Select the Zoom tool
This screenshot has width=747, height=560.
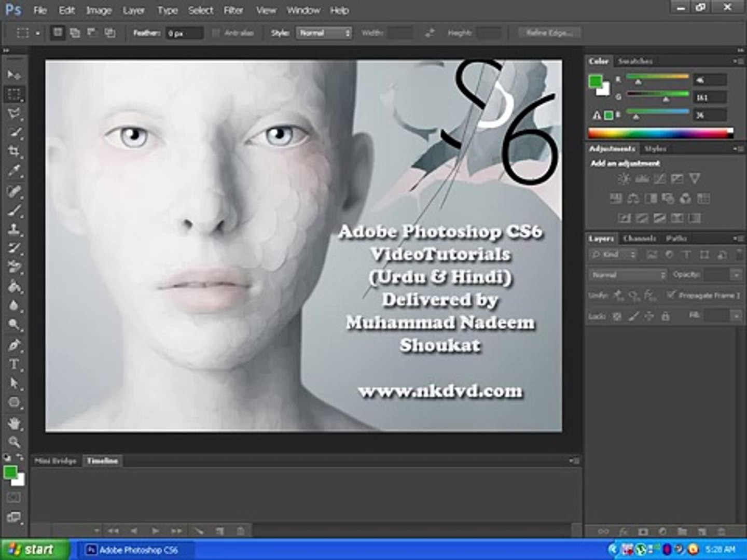14,442
